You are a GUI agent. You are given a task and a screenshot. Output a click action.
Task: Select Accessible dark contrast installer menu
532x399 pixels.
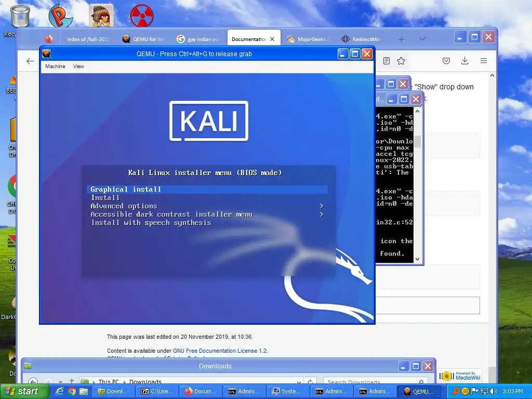tap(207, 215)
